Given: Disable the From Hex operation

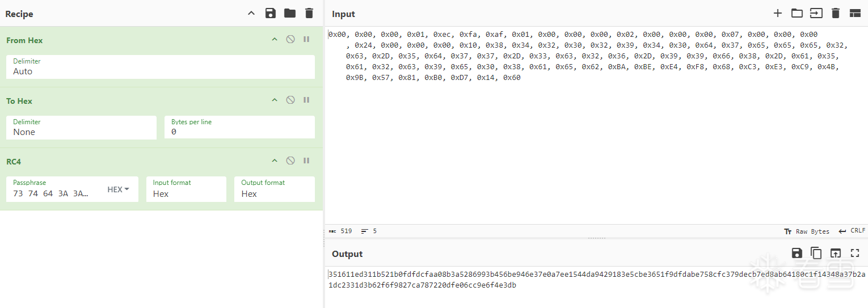Looking at the screenshot, I should 290,40.
